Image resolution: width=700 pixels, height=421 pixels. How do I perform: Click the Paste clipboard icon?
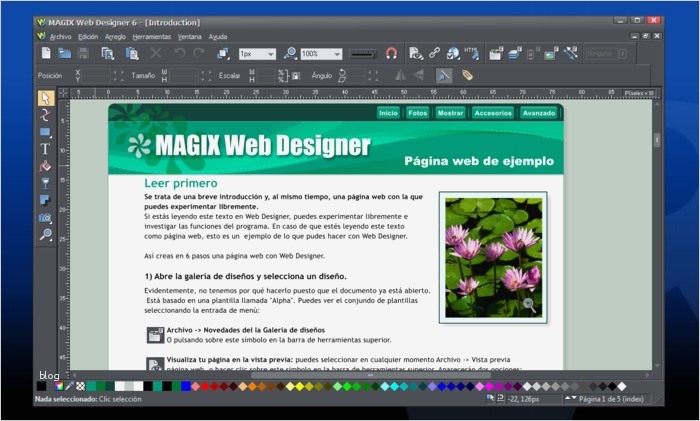point(132,53)
